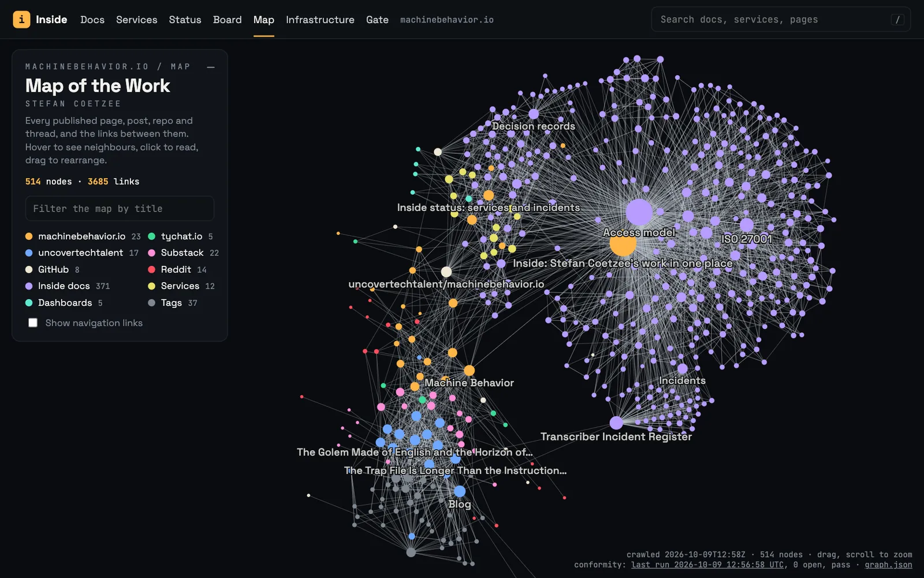Toggle machinebehavior.io orange legend swatch
This screenshot has height=578, width=924.
(x=29, y=236)
